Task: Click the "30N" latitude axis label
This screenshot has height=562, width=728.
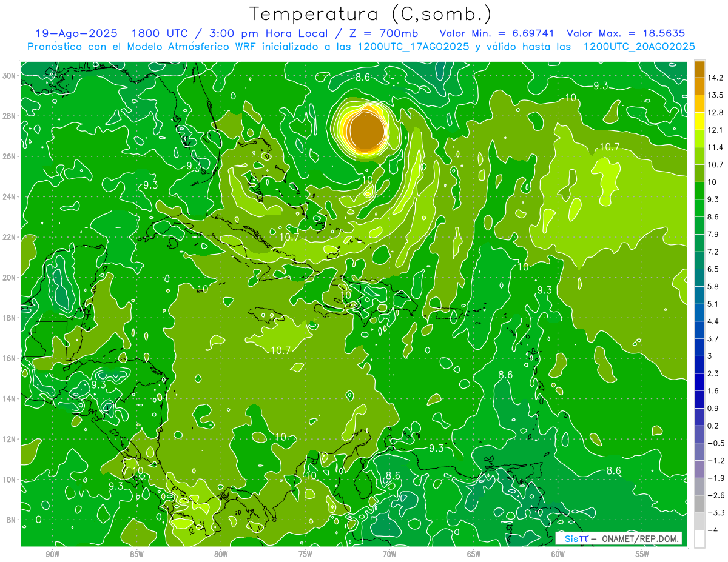Action: coord(10,76)
